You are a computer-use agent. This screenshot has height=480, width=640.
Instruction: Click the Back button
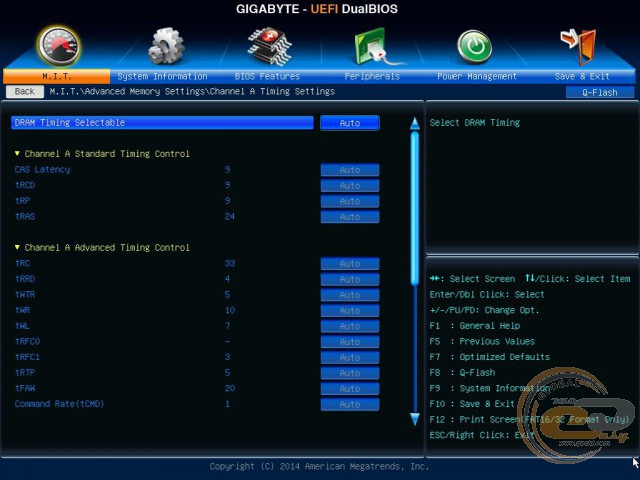coord(25,91)
